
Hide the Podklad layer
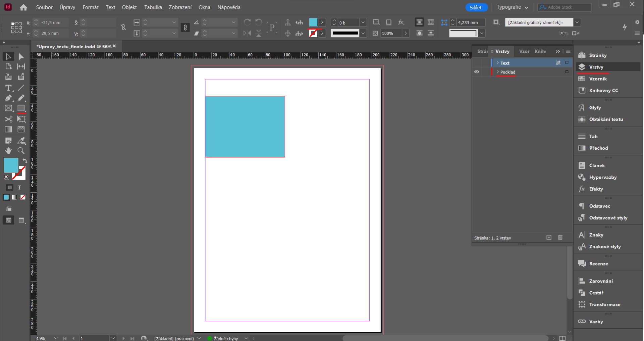[x=477, y=72]
